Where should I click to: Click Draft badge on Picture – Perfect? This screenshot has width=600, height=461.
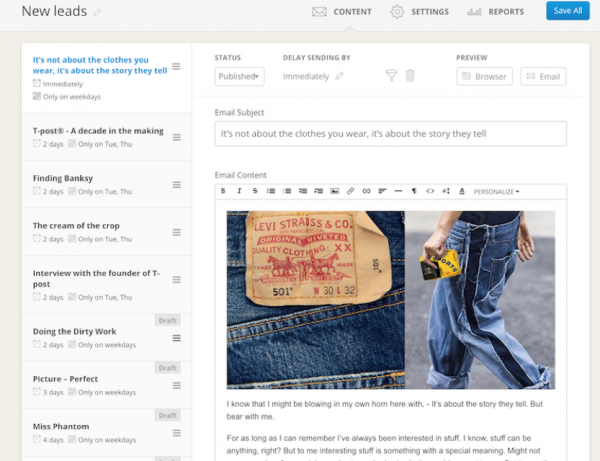pos(168,368)
